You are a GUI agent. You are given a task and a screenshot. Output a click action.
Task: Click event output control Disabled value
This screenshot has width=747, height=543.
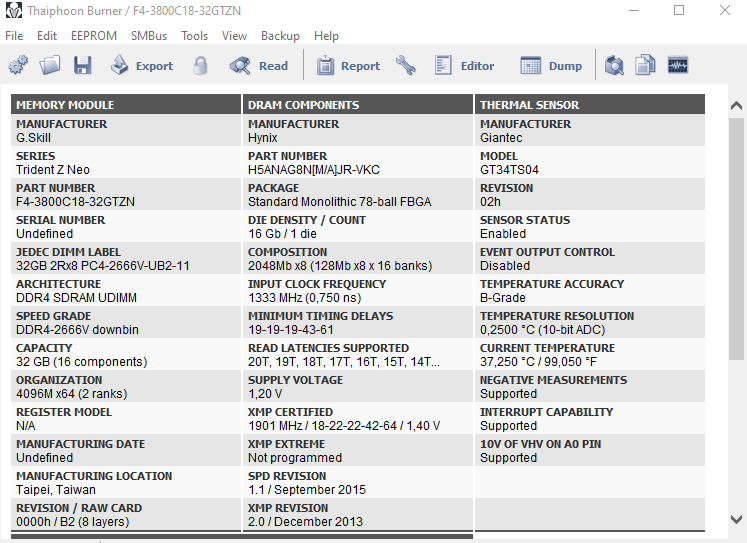(505, 266)
